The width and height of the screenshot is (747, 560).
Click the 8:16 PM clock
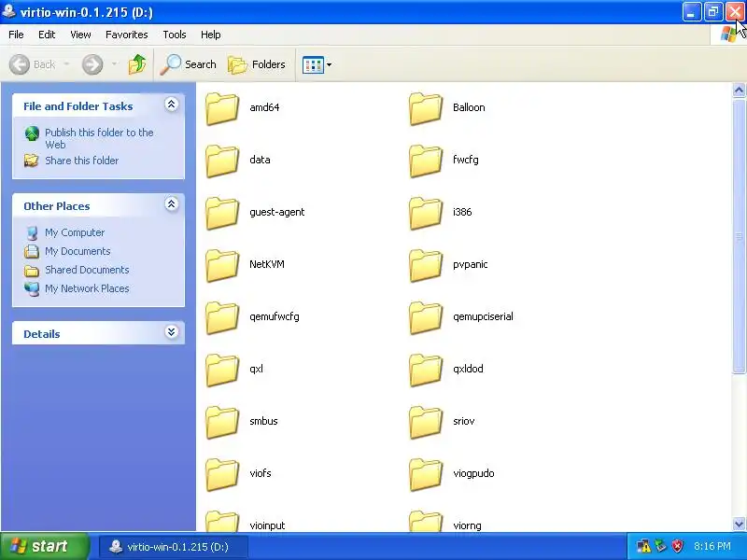(x=712, y=546)
